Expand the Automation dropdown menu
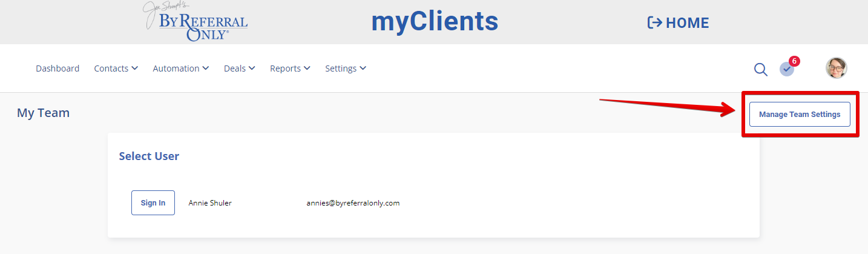The image size is (868, 254). pos(181,69)
